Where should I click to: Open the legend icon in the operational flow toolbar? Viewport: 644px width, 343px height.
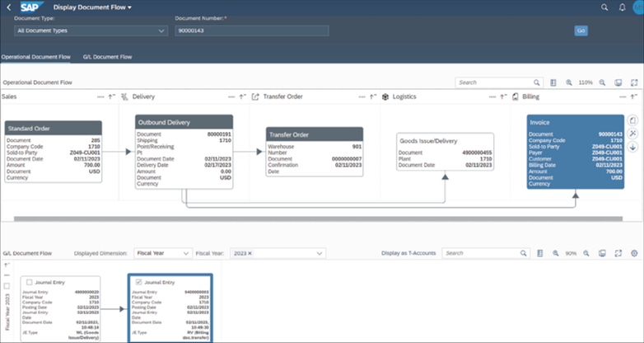tap(553, 83)
